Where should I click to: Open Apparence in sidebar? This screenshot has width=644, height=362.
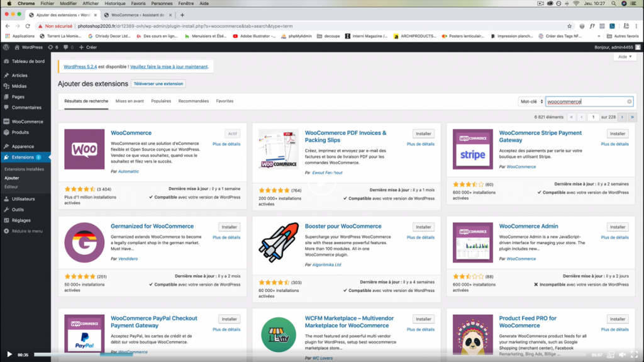click(23, 147)
